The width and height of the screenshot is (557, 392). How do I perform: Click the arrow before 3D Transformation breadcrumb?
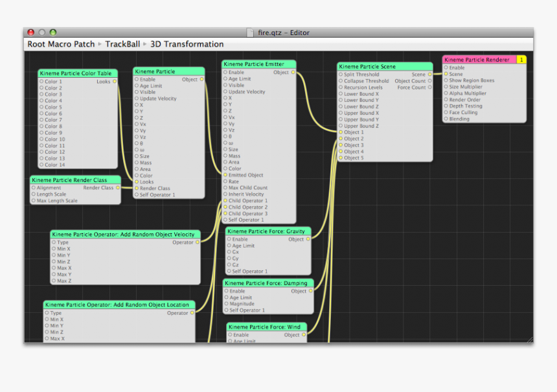tap(145, 45)
